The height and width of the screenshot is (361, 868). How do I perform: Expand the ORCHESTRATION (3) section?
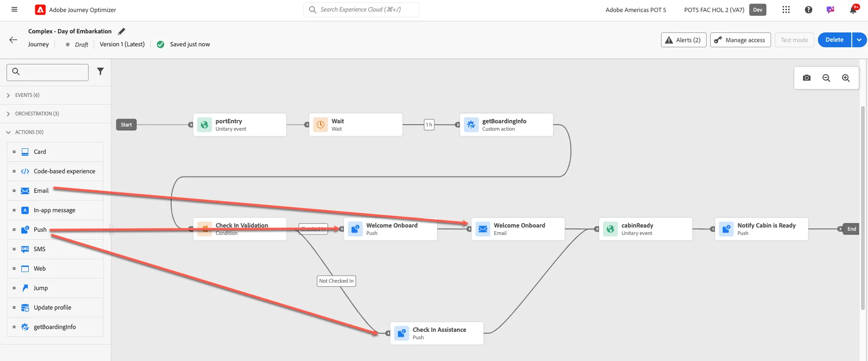55,114
